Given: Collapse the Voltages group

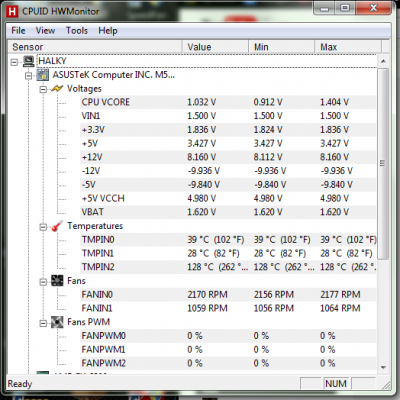Looking at the screenshot, I should (43, 89).
